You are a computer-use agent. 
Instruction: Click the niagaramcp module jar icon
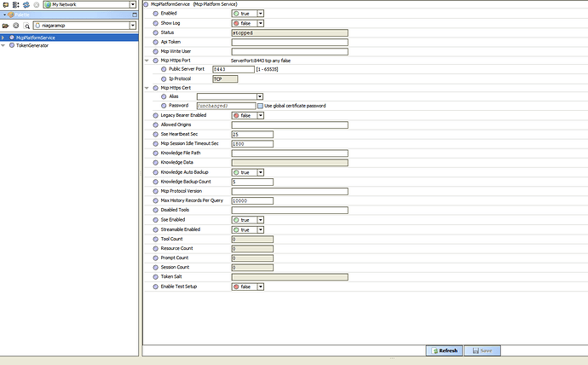(37, 26)
